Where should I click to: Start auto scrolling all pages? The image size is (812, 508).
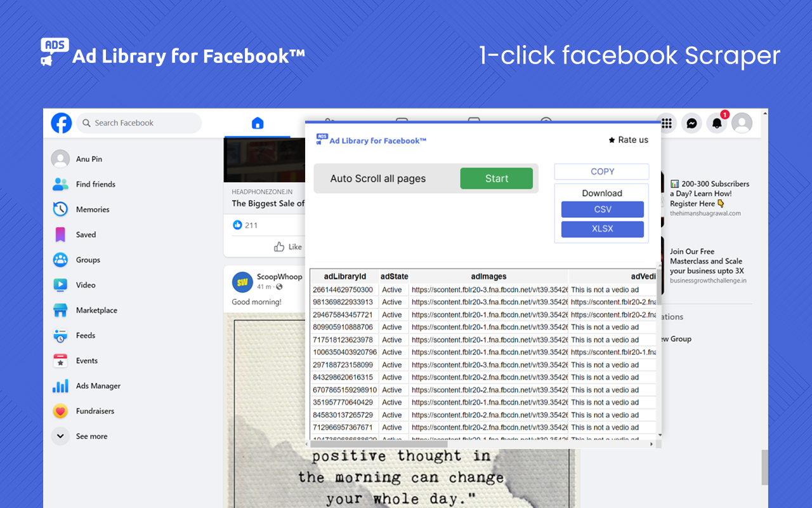pos(496,178)
